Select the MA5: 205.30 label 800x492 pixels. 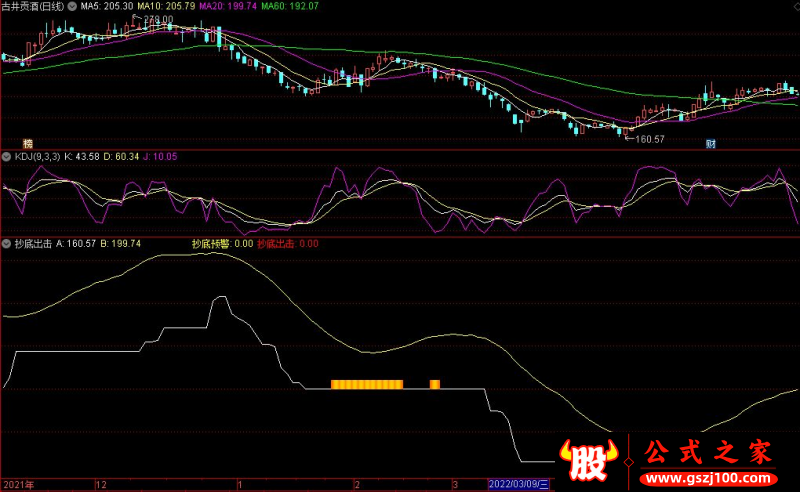(107, 7)
